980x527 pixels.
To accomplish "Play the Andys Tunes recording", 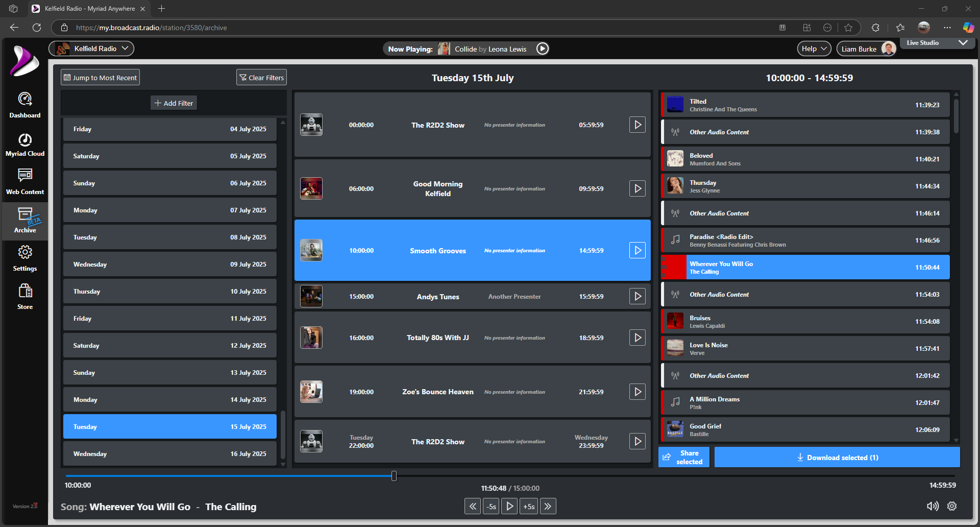I will [x=638, y=296].
